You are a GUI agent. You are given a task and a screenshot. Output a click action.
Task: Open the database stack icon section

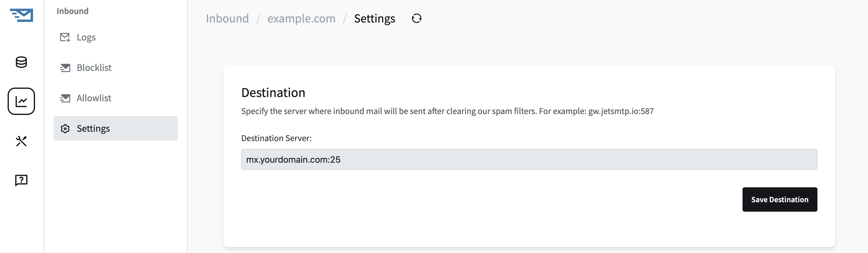tap(21, 62)
